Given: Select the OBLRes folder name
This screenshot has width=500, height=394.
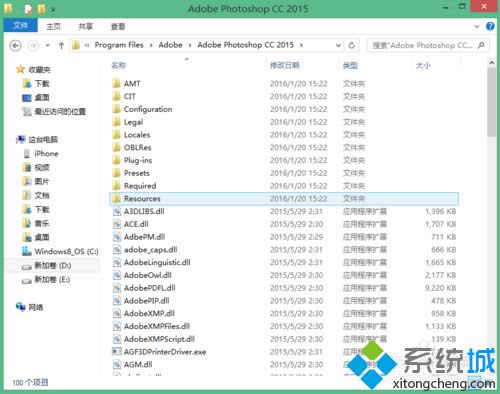Looking at the screenshot, I should point(137,147).
